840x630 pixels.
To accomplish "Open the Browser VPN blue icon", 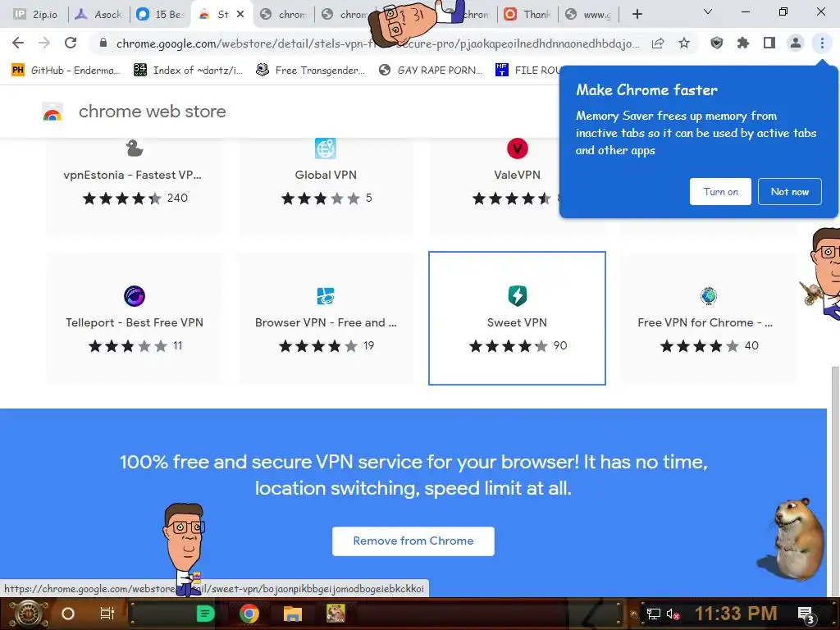I will click(325, 295).
